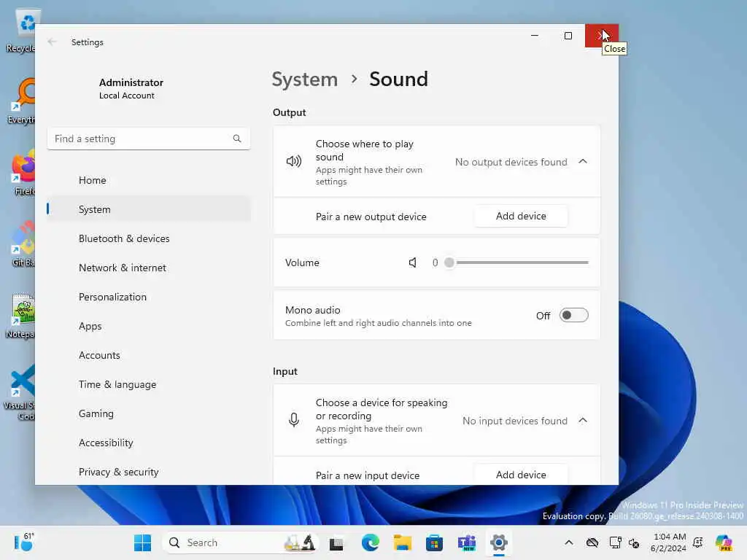Viewport: 747px width, 560px height.
Task: Click Add device for new input device
Action: pos(521,474)
